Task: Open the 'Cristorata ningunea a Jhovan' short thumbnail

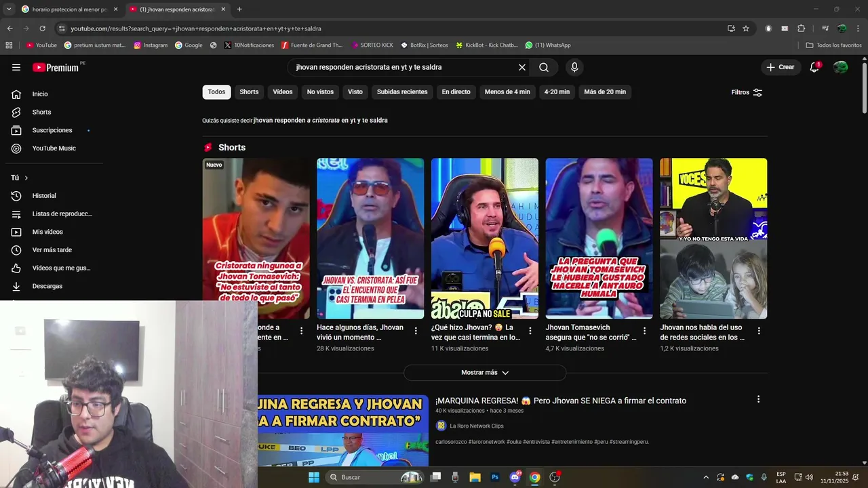Action: click(x=256, y=239)
